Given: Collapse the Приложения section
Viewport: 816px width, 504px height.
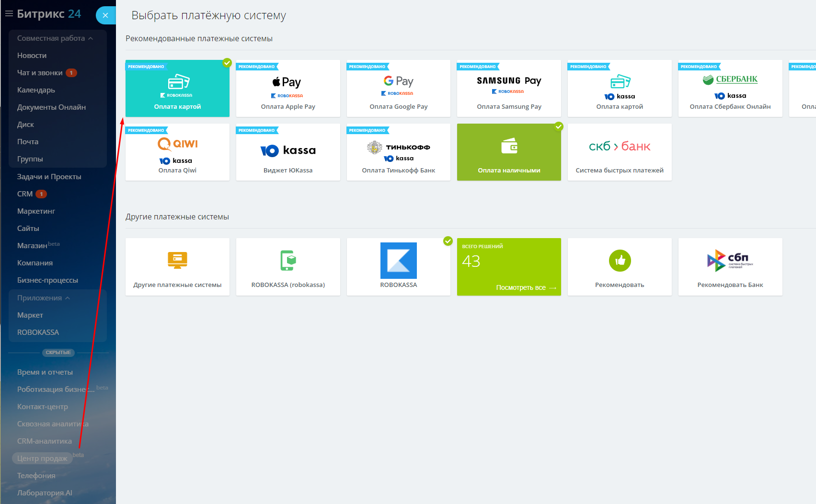Looking at the screenshot, I should [x=44, y=298].
